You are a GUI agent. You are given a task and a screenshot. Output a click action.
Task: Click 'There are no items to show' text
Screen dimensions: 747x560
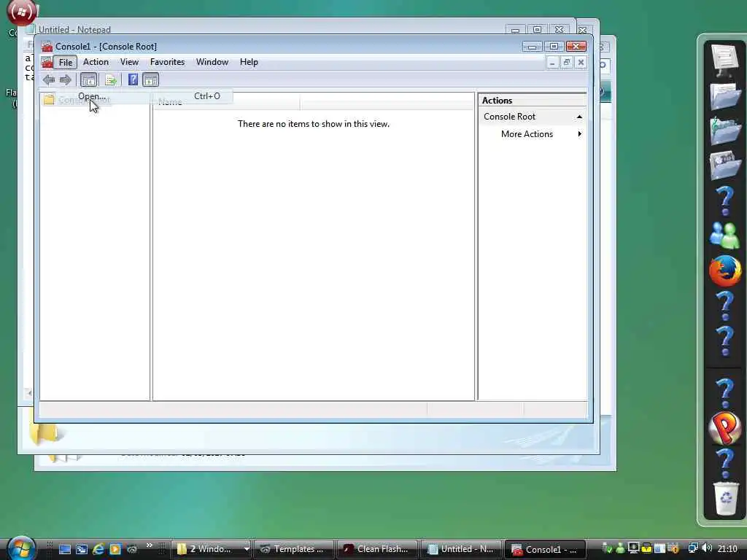point(314,124)
